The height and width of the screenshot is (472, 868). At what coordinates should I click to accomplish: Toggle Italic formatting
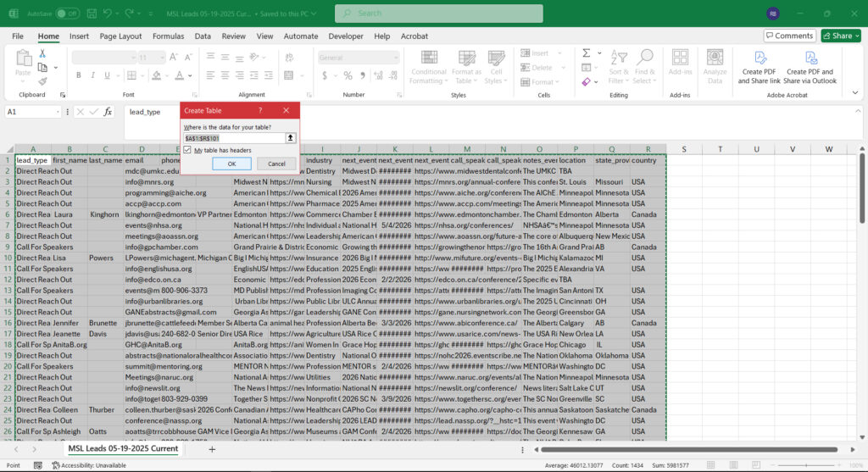tap(92, 75)
